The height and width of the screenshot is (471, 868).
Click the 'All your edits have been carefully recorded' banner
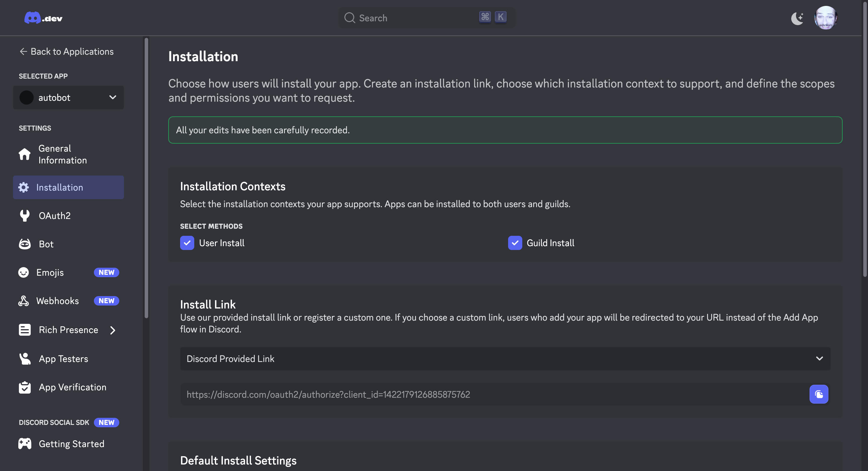(x=505, y=130)
